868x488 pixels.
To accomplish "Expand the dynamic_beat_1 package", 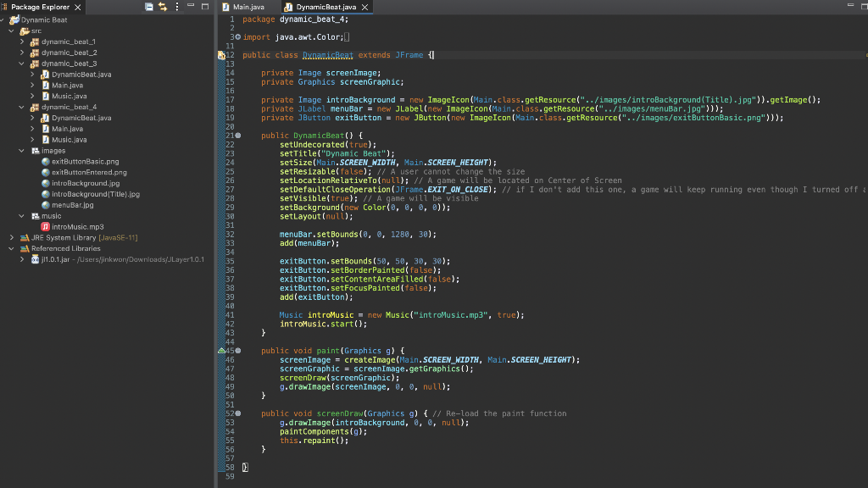I will point(23,42).
